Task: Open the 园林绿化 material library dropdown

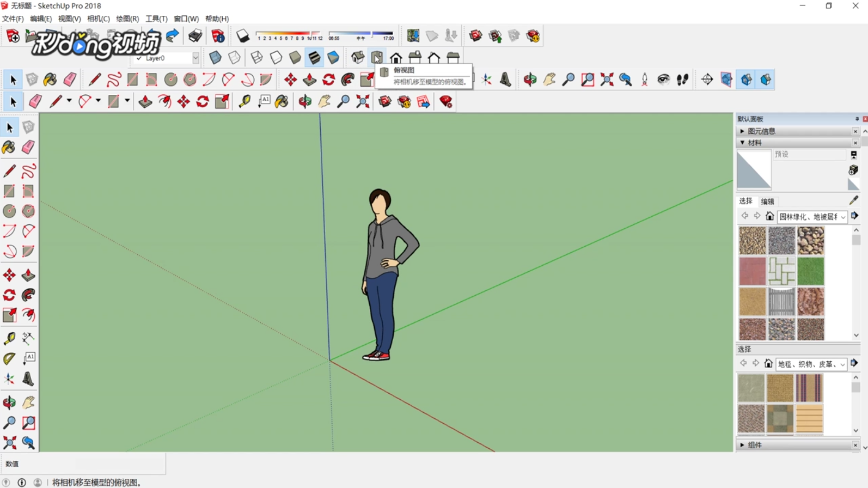Action: [812, 217]
